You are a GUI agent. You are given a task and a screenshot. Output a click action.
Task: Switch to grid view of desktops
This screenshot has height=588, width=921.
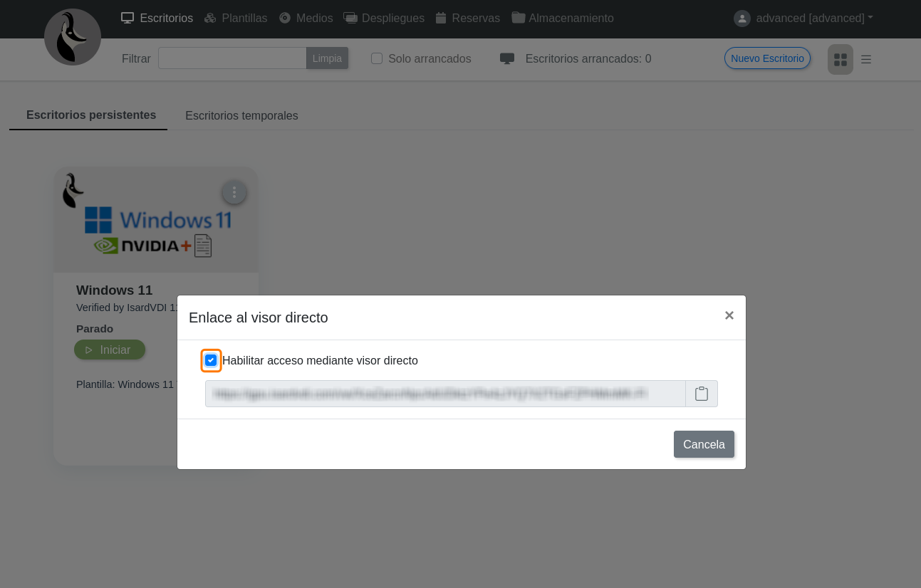(840, 59)
